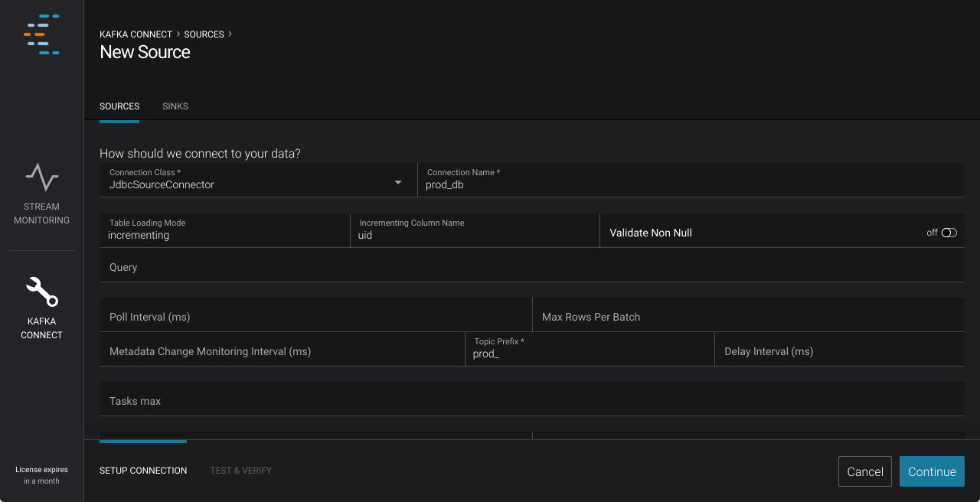Click Delay Interval (ms) field
This screenshot has height=502, width=980.
(840, 349)
